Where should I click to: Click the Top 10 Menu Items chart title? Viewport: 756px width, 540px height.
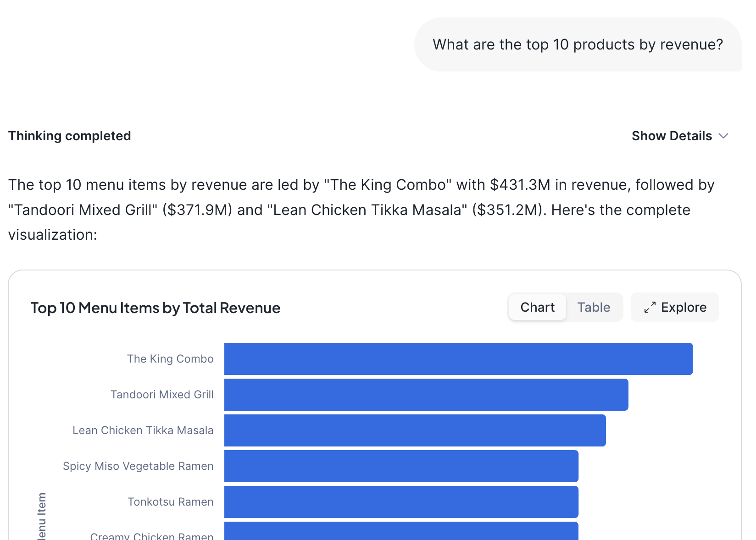coord(155,308)
